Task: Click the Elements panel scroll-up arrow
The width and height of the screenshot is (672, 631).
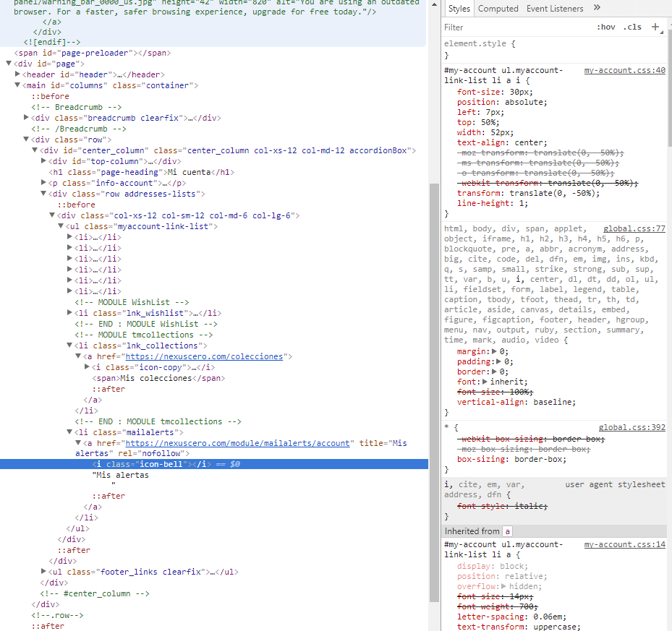Action: tap(434, 4)
